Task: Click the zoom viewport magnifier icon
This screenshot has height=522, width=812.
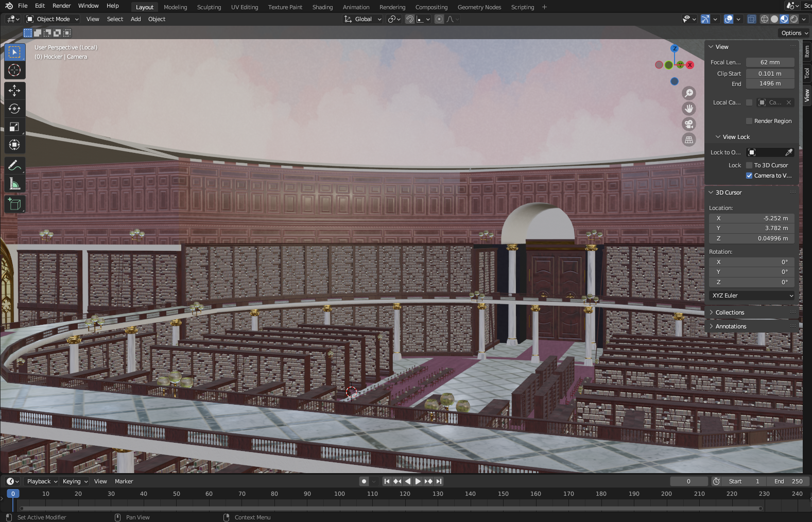Action: 689,93
